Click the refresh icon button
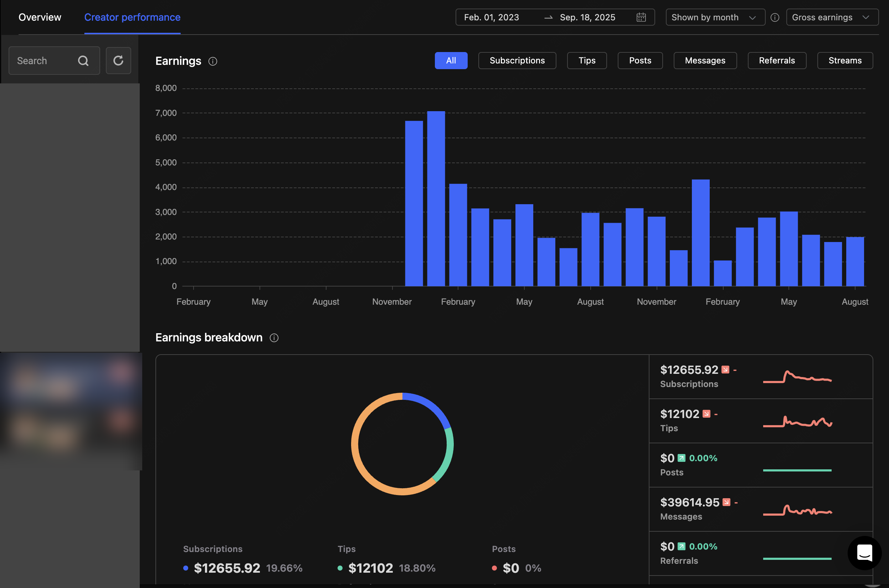 [118, 61]
